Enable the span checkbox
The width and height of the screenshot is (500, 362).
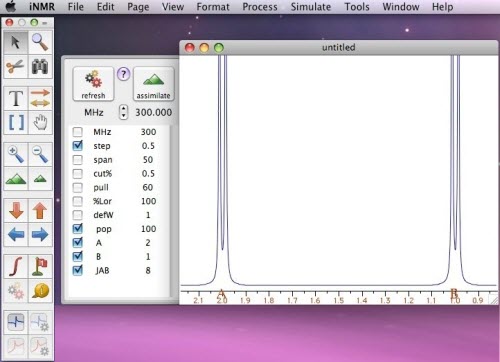click(x=78, y=160)
